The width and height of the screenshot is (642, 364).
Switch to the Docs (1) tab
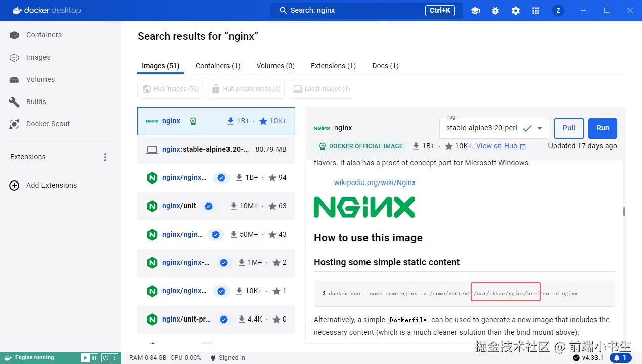coord(385,66)
